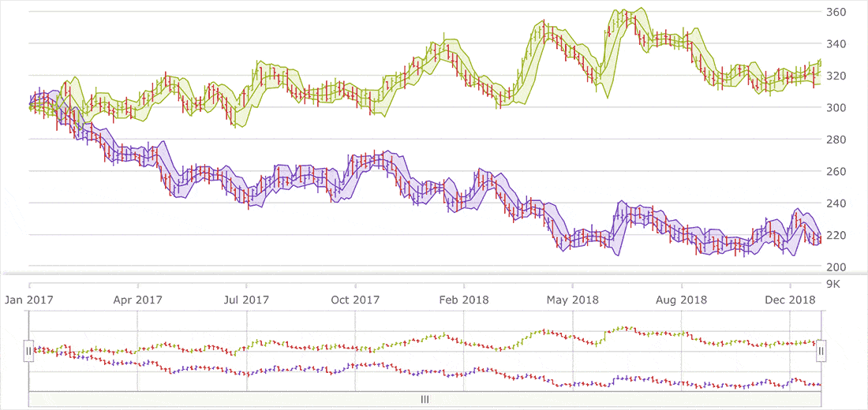868x410 pixels.
Task: Select the Aug 2018 date label
Action: pos(682,300)
